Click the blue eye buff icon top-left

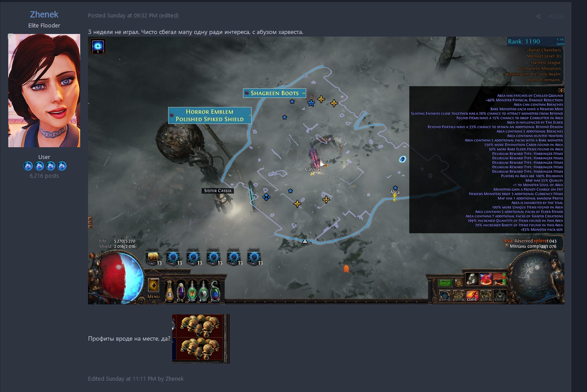(98, 46)
